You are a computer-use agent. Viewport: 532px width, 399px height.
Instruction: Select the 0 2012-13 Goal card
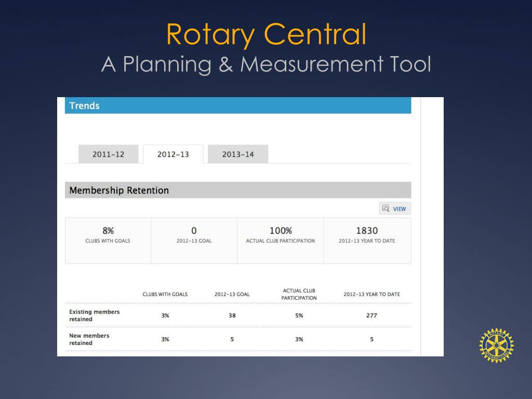194,241
